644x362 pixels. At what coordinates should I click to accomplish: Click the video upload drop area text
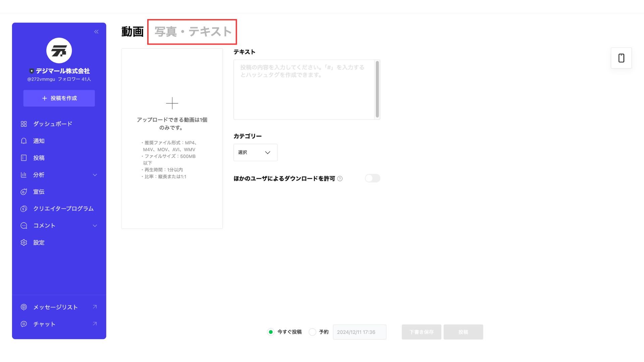[172, 124]
